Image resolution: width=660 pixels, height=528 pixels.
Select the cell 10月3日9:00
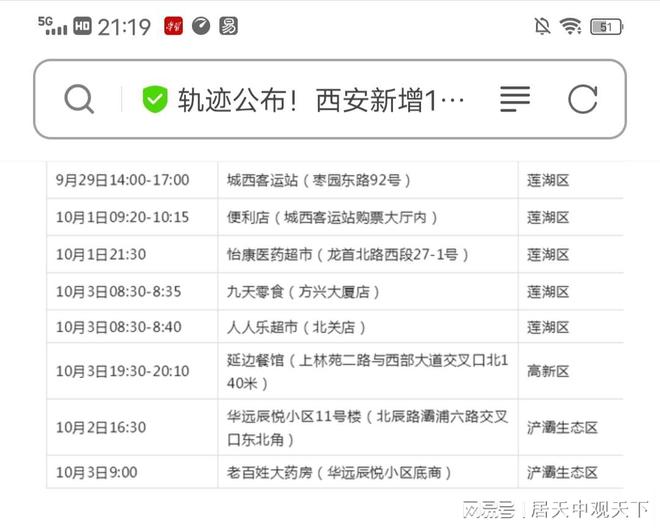pos(132,472)
